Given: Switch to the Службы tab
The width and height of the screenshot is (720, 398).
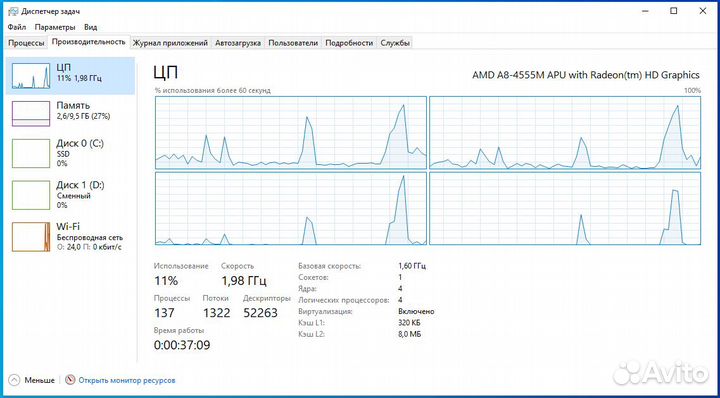Looking at the screenshot, I should pos(395,43).
